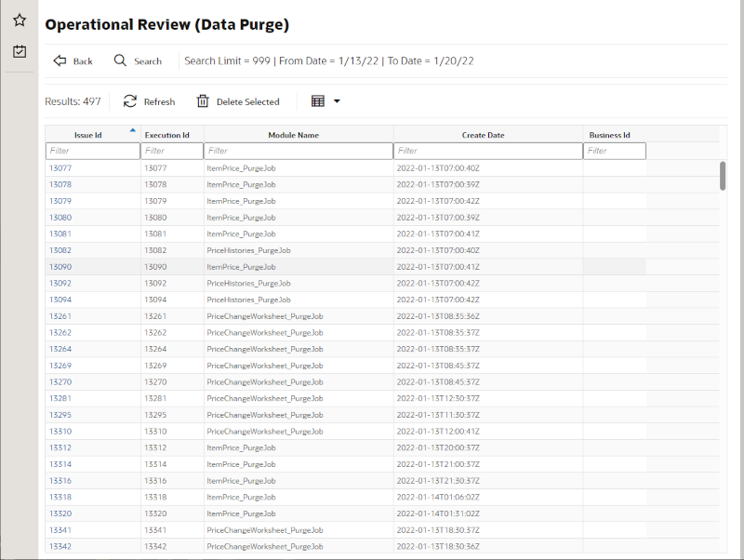The image size is (744, 560).
Task: Select Execution Id 13310 cell
Action: [172, 432]
